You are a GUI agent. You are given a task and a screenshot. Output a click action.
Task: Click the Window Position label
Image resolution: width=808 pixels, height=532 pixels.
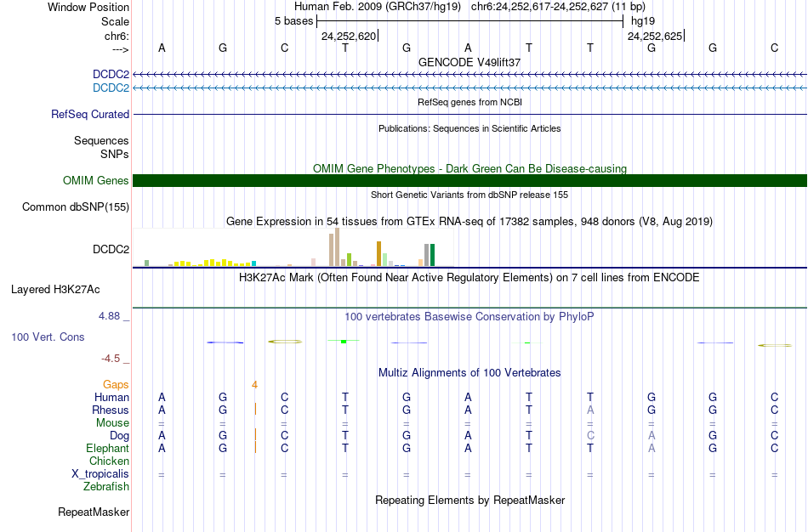click(88, 7)
